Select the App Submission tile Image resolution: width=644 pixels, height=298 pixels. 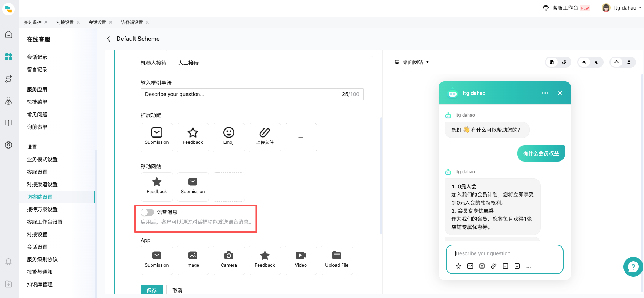click(157, 260)
